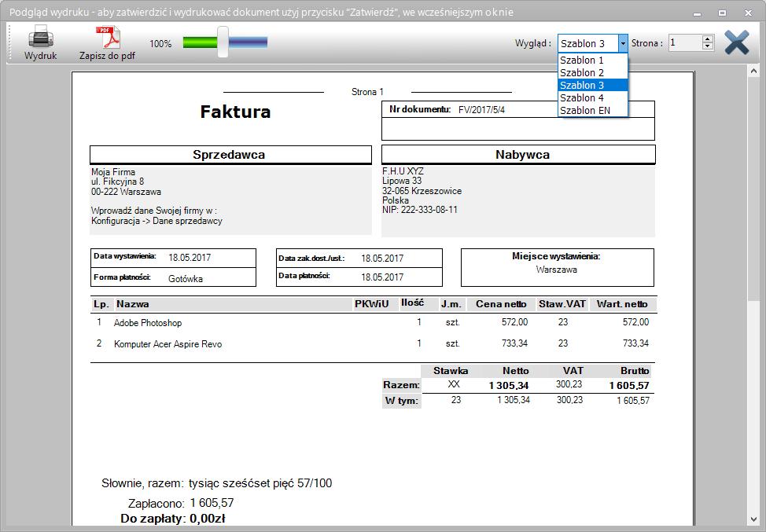Image resolution: width=766 pixels, height=532 pixels.
Task: Maximize the print preview window
Action: (722, 13)
